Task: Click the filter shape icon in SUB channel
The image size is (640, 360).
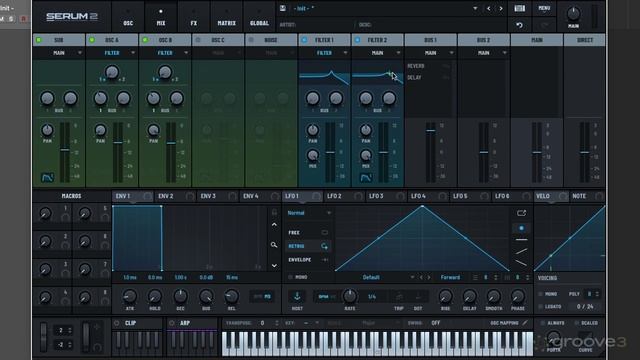Action: point(47,178)
